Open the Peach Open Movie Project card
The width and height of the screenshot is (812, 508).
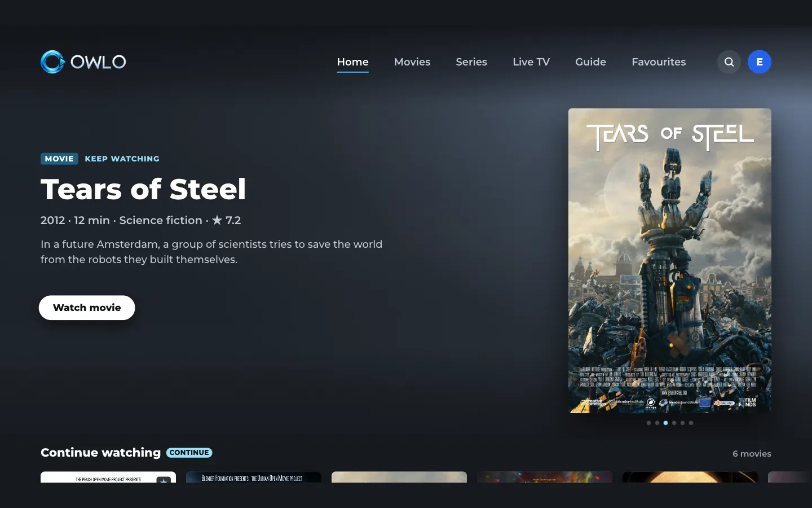[x=108, y=478]
